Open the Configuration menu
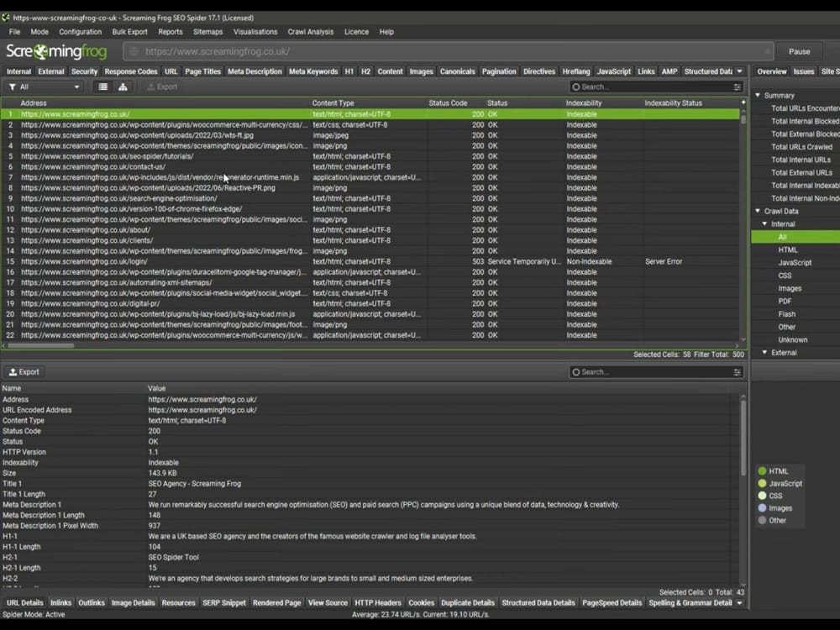The width and height of the screenshot is (840, 630). [81, 32]
